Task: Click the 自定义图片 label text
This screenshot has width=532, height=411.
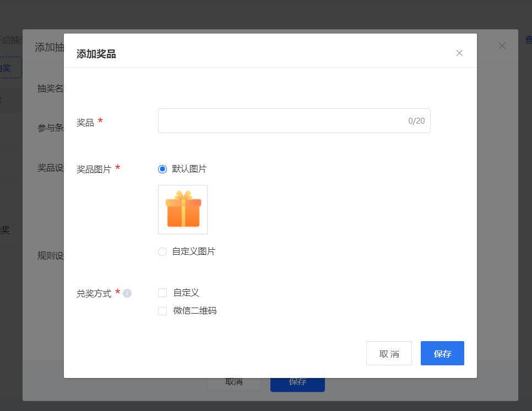Action: [x=194, y=251]
